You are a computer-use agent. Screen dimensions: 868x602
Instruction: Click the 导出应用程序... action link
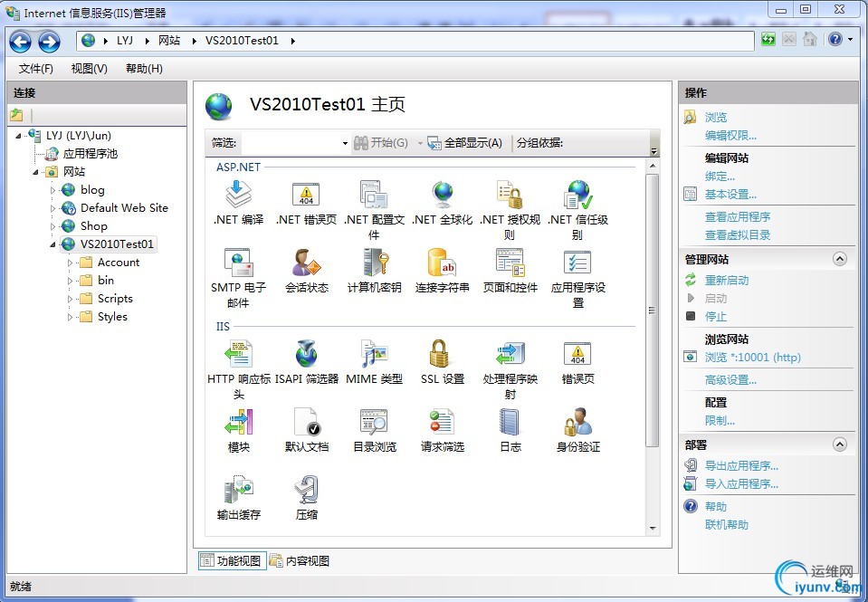pos(741,466)
